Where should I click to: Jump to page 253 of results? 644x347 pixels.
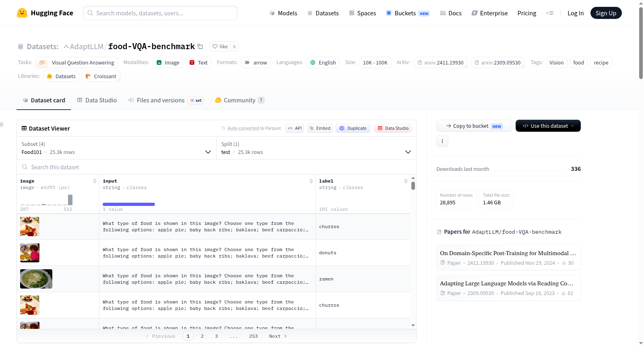point(253,336)
